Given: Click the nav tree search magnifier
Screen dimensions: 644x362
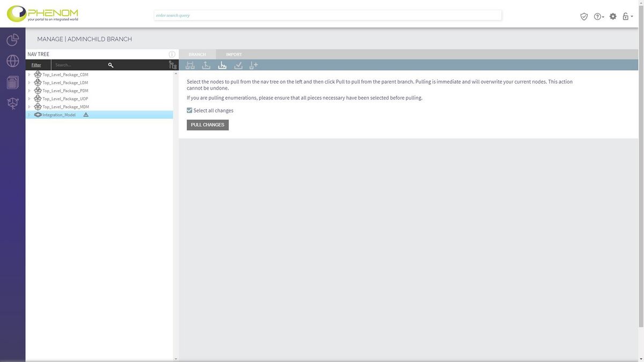Looking at the screenshot, I should [x=111, y=65].
